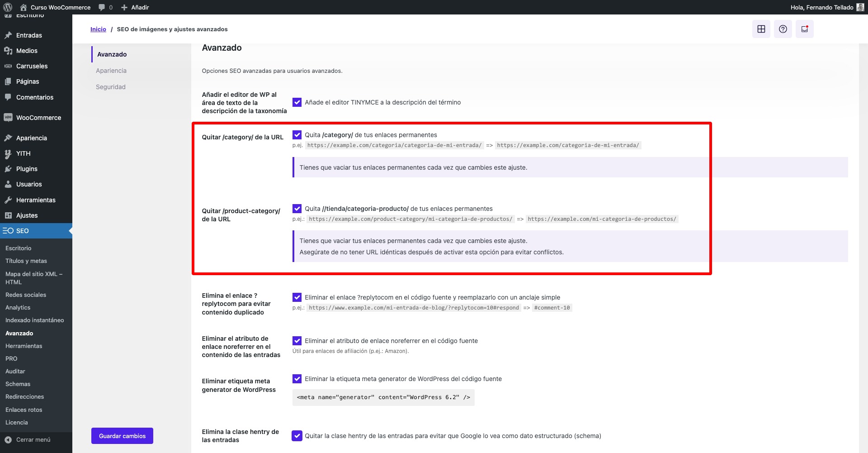This screenshot has width=868, height=453.
Task: Click the help question mark icon
Action: pyautogui.click(x=783, y=29)
